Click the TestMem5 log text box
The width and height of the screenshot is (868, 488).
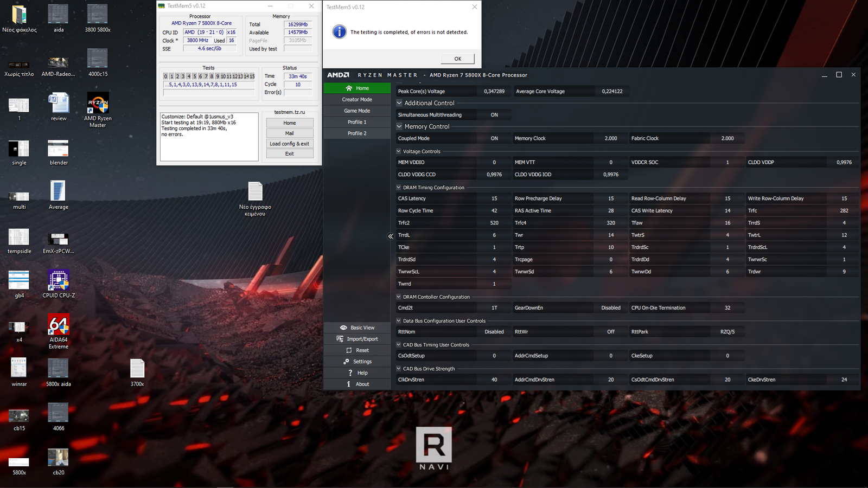click(209, 137)
